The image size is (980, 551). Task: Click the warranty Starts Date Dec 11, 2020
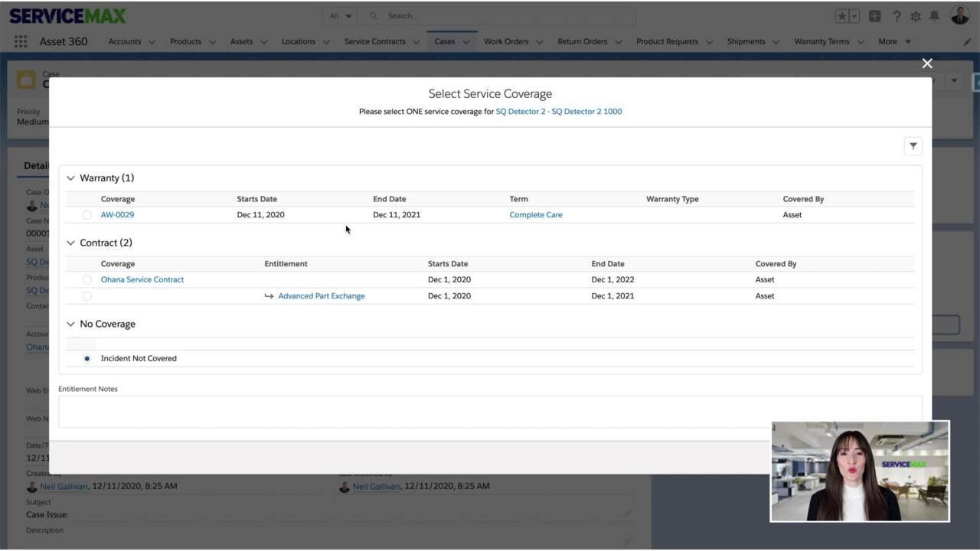[260, 215]
